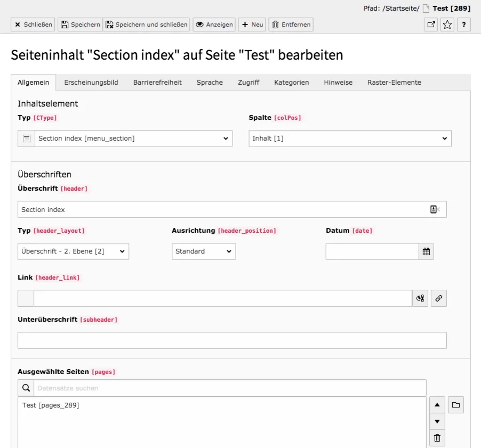The width and height of the screenshot is (481, 448).
Task: Remove selected page via trash icon
Action: (437, 438)
